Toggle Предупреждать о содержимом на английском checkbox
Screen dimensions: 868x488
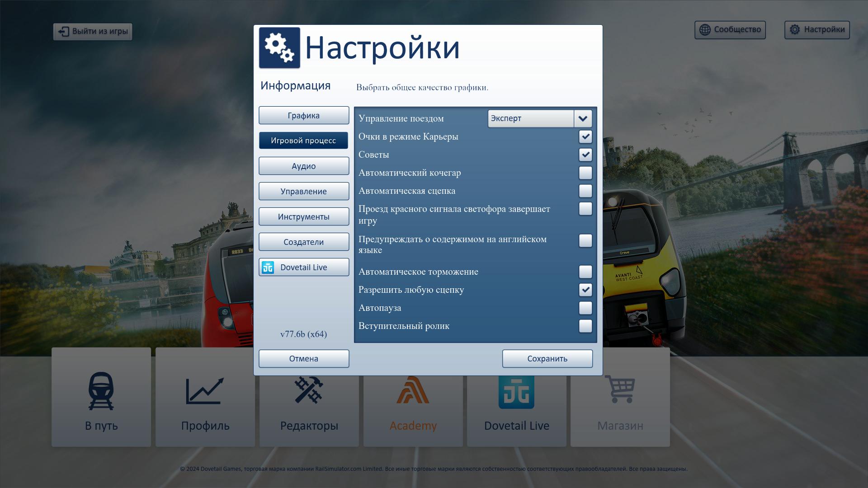(x=585, y=240)
